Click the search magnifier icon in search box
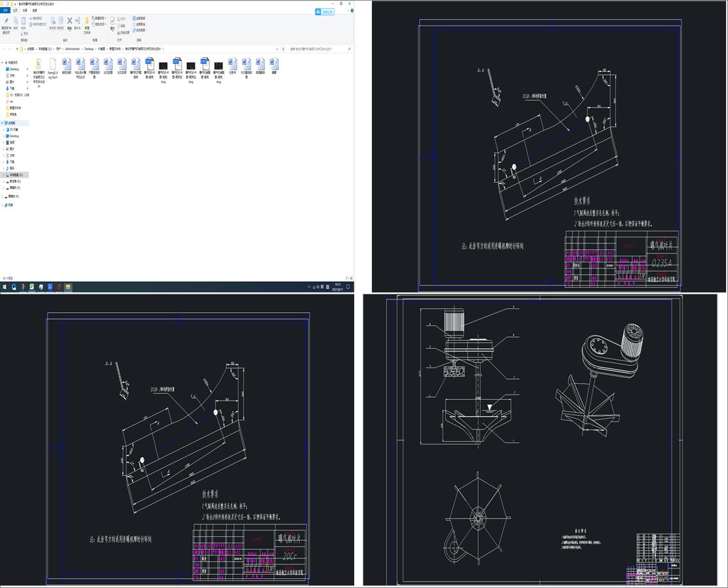Image resolution: width=728 pixels, height=588 pixels. 348,49
